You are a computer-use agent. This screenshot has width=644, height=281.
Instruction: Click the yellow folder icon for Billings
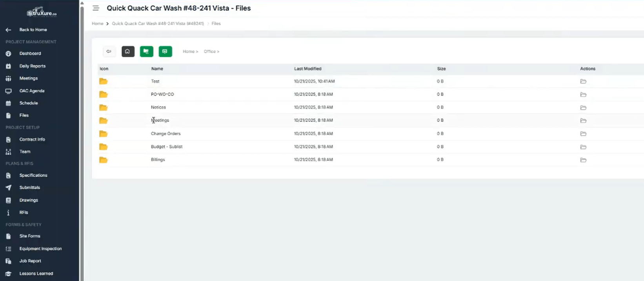(103, 160)
